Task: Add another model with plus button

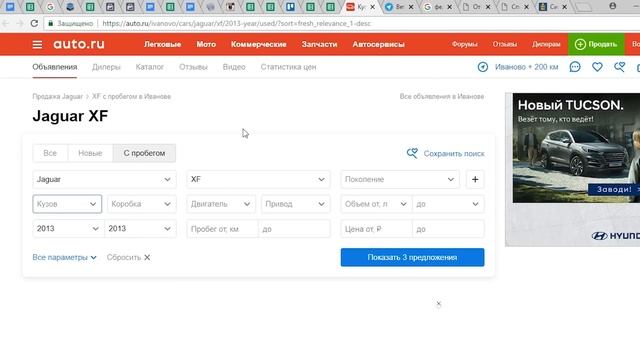Action: (x=475, y=180)
